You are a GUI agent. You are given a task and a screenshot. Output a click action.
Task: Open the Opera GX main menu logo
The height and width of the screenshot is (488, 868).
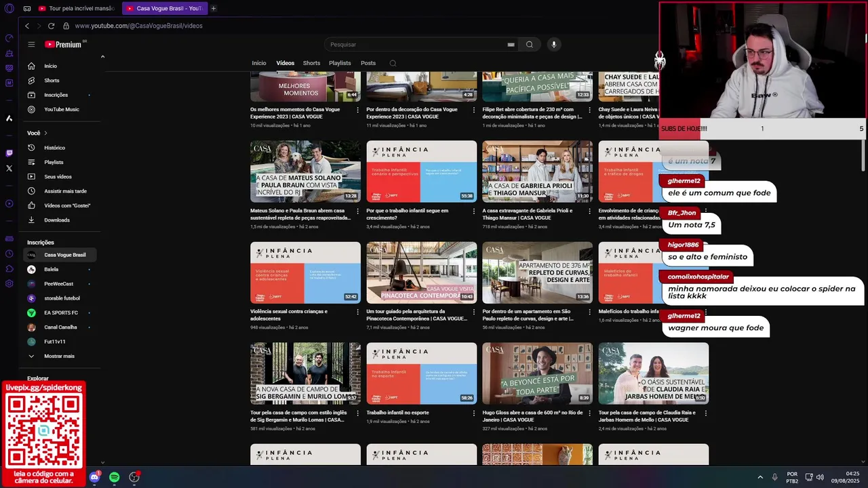[9, 9]
